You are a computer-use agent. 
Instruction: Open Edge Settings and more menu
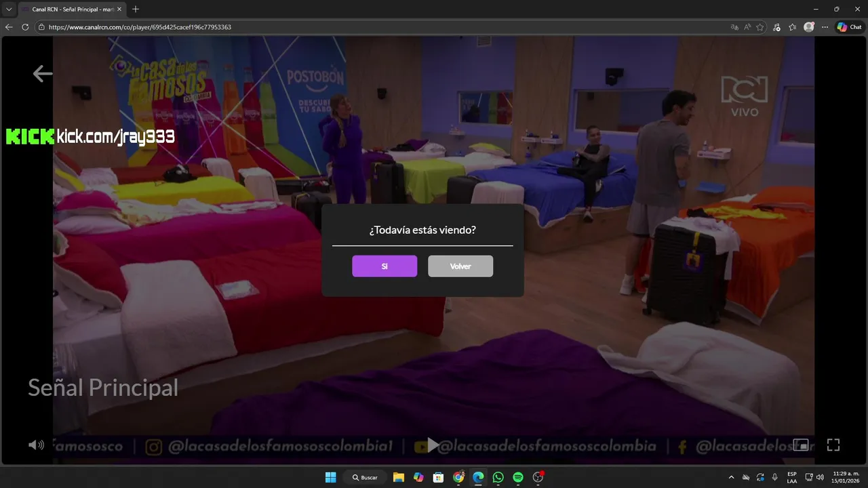pyautogui.click(x=825, y=27)
